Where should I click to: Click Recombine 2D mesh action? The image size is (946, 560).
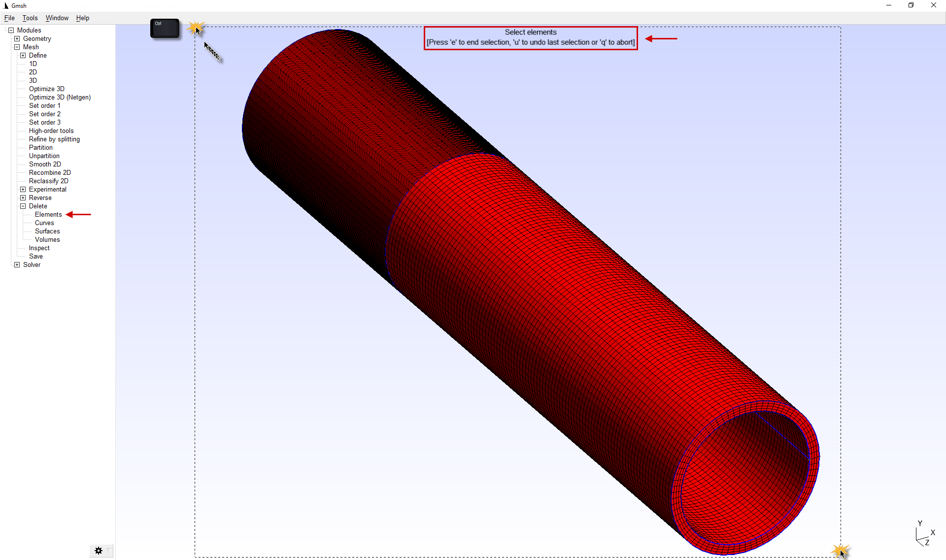50,172
